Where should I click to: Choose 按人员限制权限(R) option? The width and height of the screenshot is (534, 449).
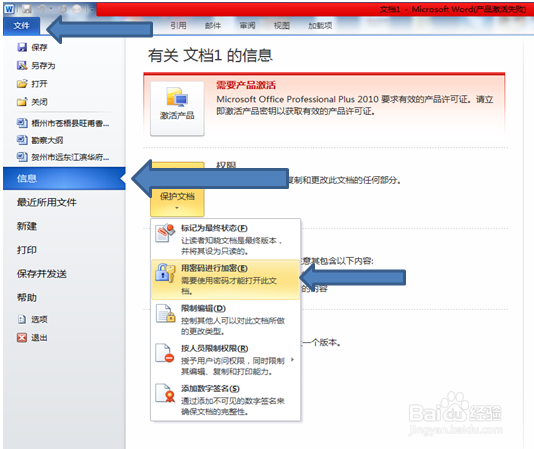225,360
